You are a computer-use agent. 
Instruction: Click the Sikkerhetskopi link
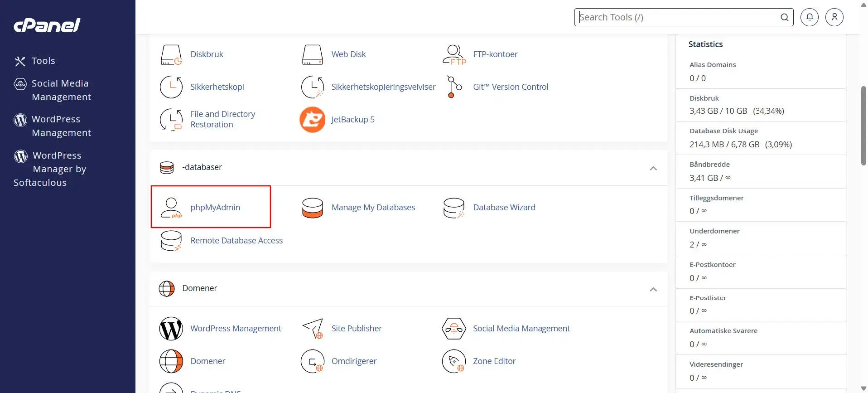click(217, 87)
